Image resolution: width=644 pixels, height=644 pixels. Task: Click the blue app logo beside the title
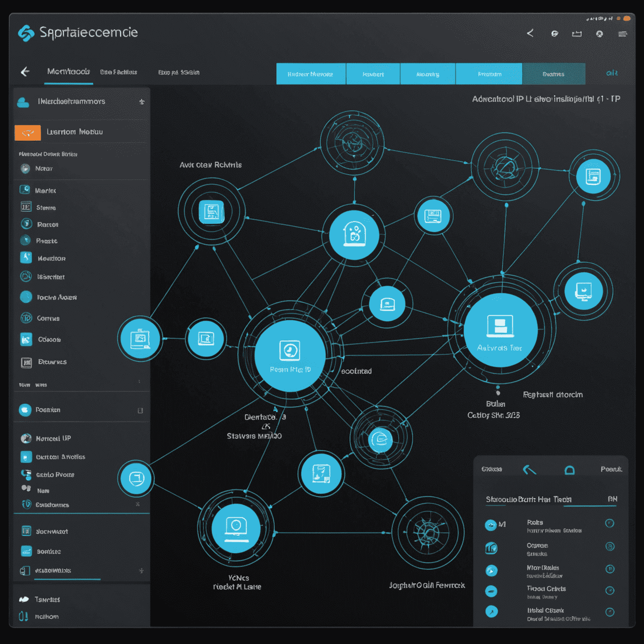[x=26, y=33]
